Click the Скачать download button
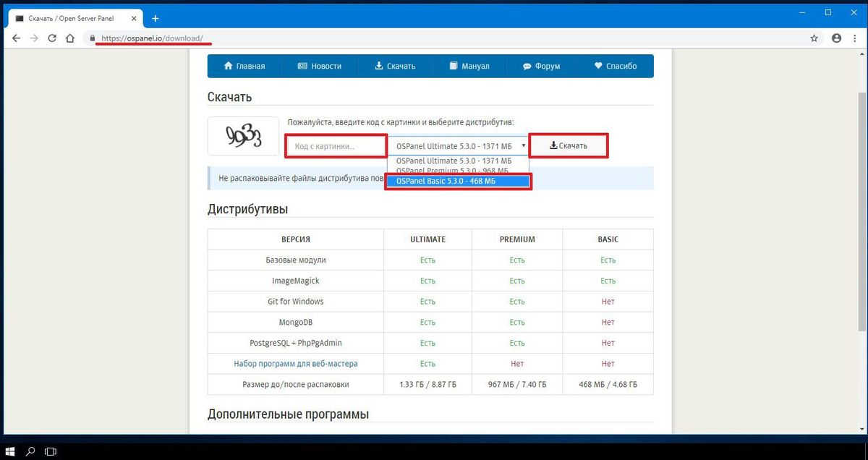 568,146
